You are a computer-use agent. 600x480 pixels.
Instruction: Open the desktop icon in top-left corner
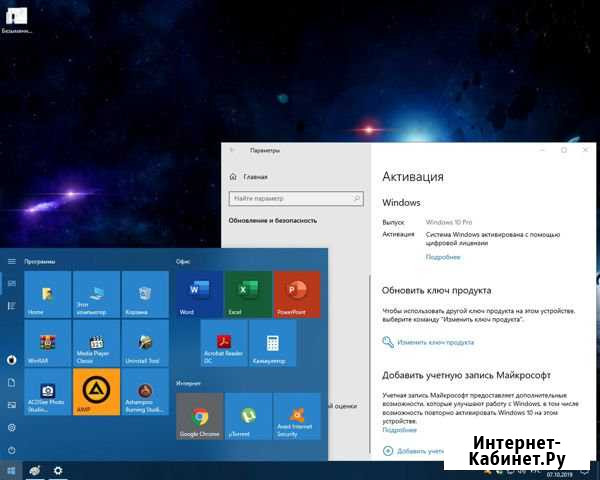coord(16,20)
